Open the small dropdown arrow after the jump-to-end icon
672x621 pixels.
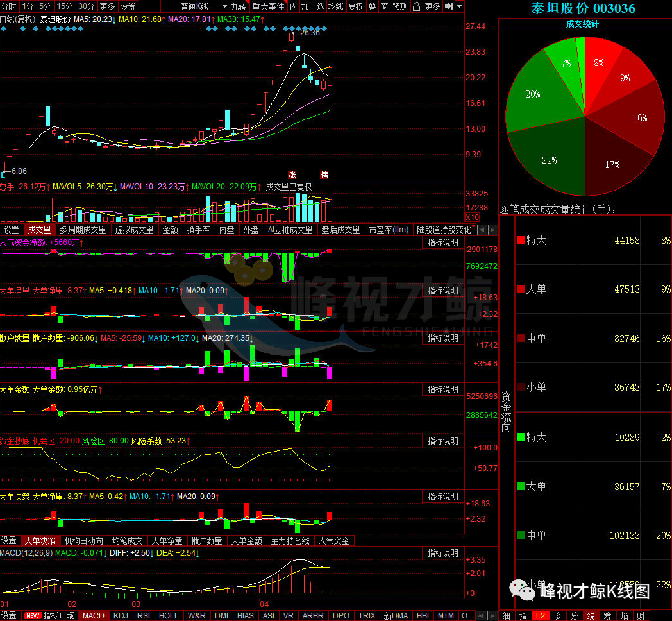coord(459,6)
